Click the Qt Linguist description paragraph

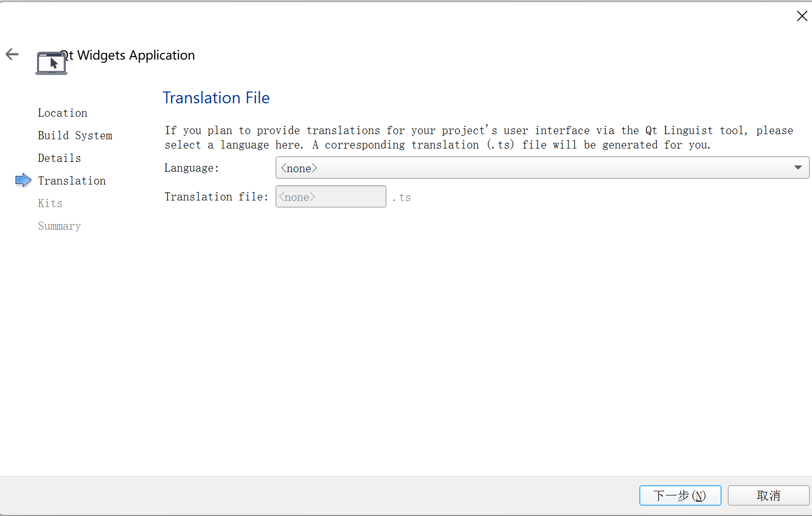pyautogui.click(x=479, y=137)
